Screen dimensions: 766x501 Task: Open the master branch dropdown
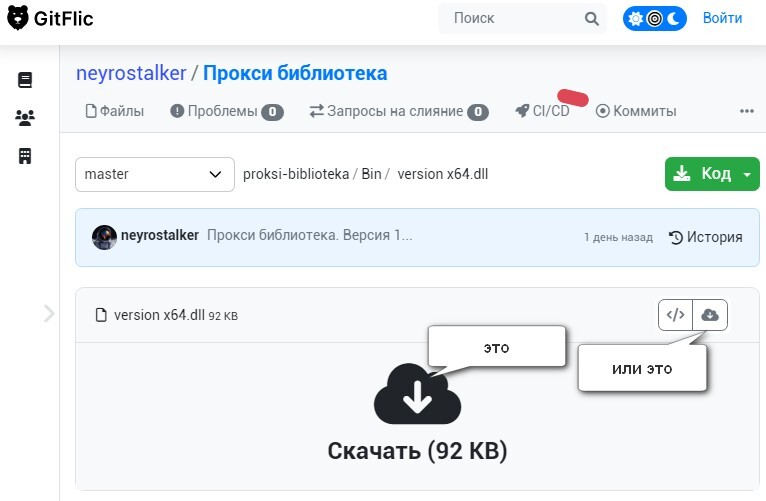coord(155,174)
